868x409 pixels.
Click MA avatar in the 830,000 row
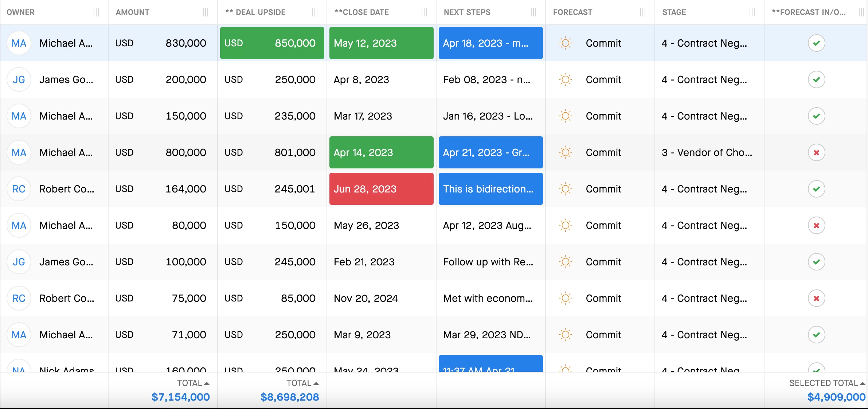pyautogui.click(x=19, y=43)
